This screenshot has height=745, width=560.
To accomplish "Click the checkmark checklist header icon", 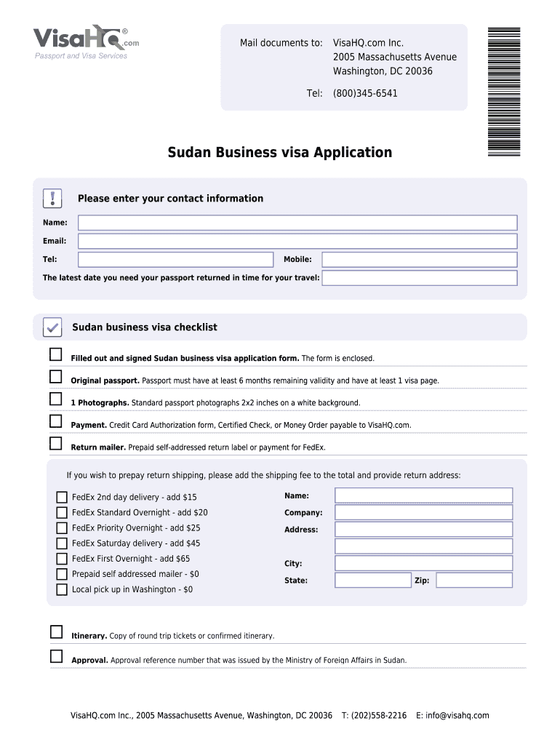I will pyautogui.click(x=52, y=327).
